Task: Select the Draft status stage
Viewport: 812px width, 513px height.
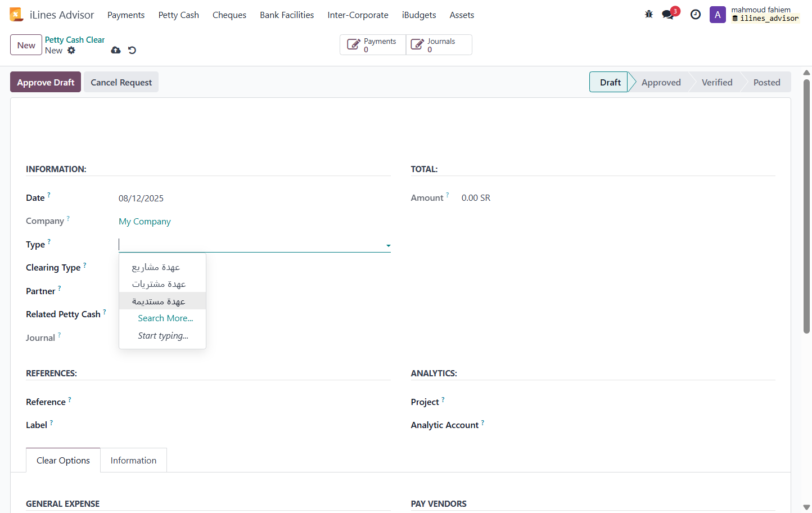Action: point(610,82)
